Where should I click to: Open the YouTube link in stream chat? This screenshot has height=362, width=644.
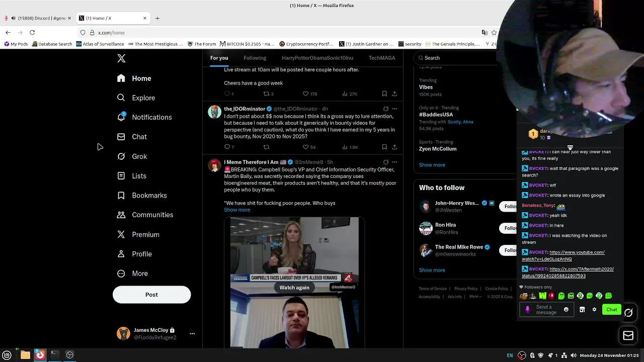pyautogui.click(x=563, y=255)
